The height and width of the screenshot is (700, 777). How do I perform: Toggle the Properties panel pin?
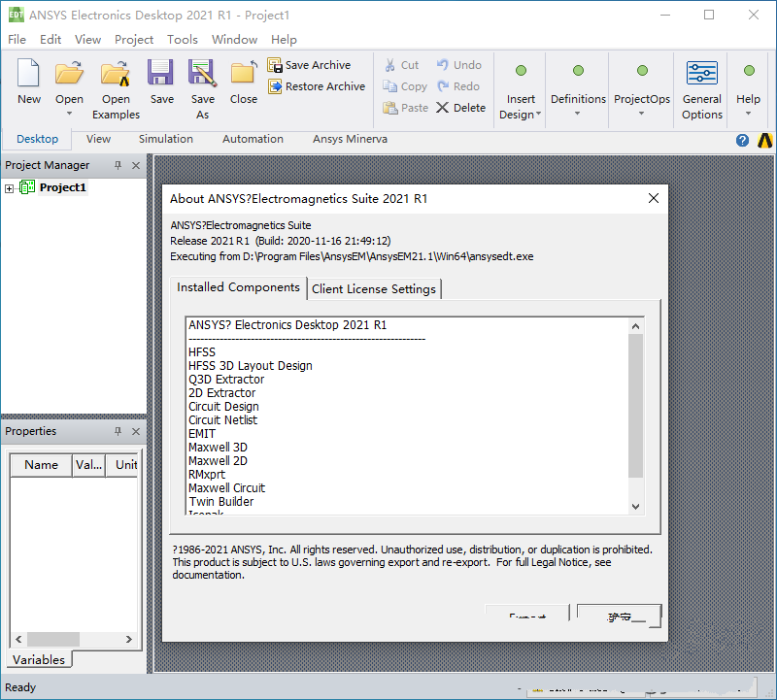pos(118,431)
